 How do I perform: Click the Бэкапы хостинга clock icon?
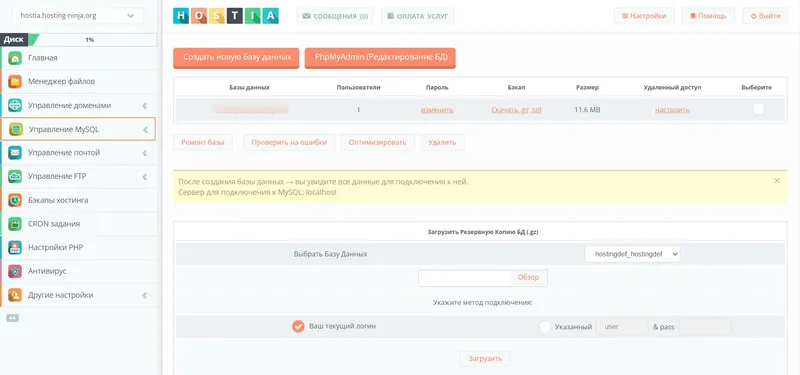[x=15, y=201]
